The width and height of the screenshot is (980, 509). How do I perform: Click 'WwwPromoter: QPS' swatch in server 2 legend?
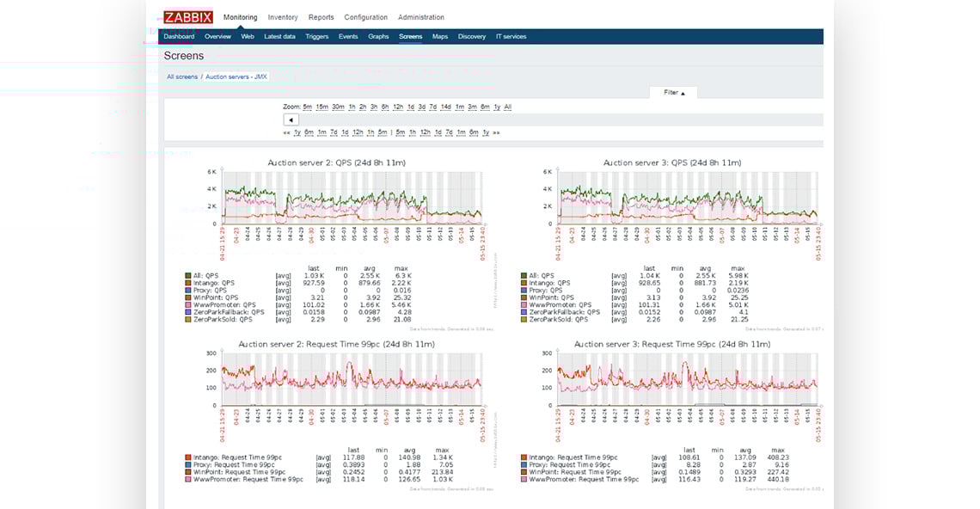click(x=187, y=305)
